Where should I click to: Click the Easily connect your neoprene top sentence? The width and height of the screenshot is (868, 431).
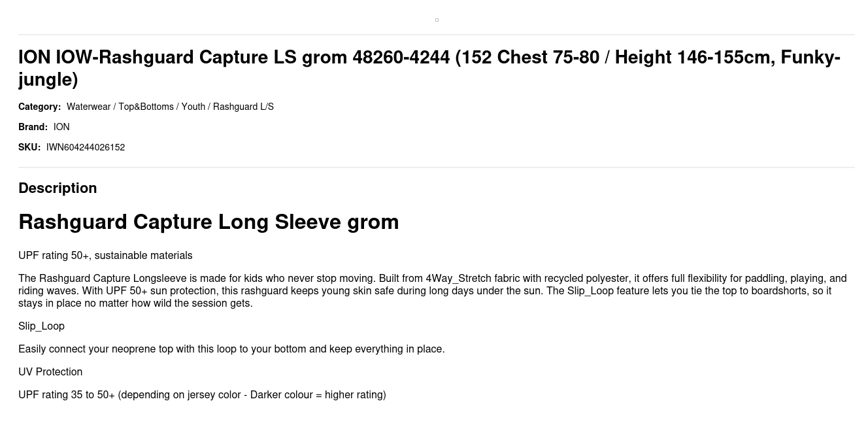(231, 349)
